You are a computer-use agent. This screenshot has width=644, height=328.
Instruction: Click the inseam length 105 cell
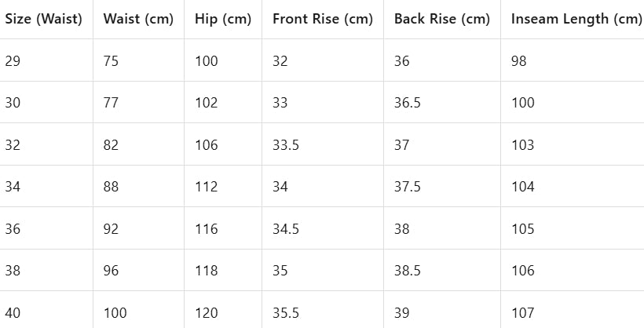(x=522, y=229)
